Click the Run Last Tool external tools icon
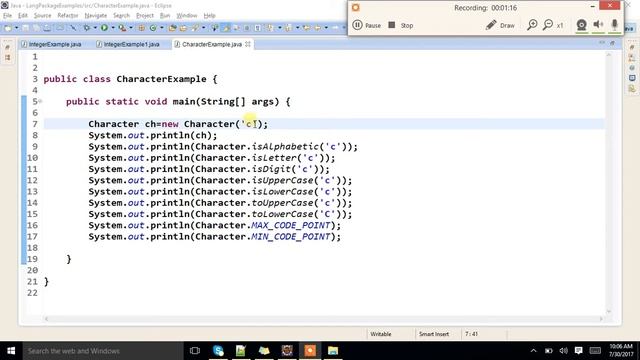 [122, 28]
